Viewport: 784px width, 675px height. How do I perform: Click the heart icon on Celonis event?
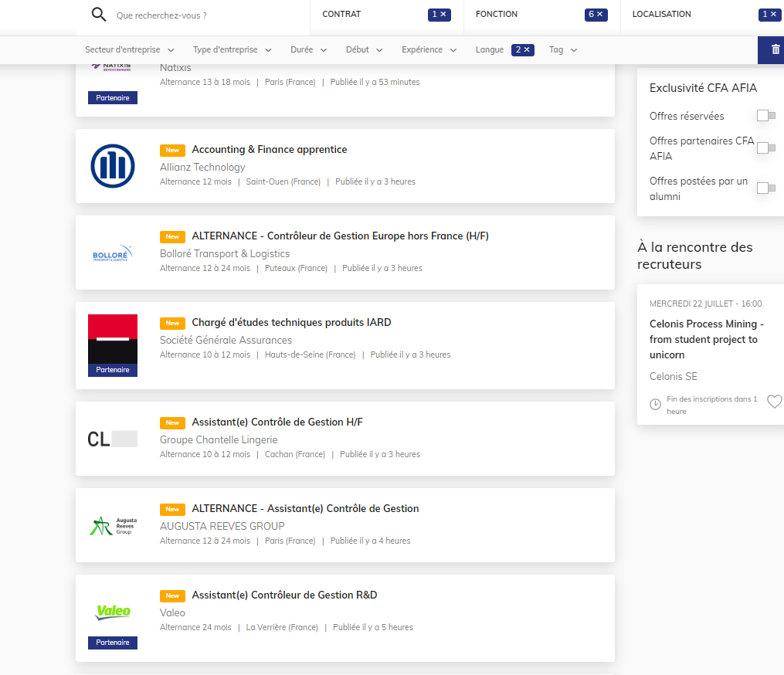click(x=774, y=402)
